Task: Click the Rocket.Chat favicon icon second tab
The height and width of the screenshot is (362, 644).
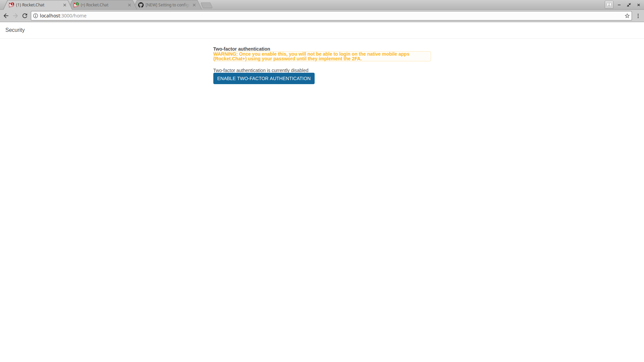Action: [76, 5]
